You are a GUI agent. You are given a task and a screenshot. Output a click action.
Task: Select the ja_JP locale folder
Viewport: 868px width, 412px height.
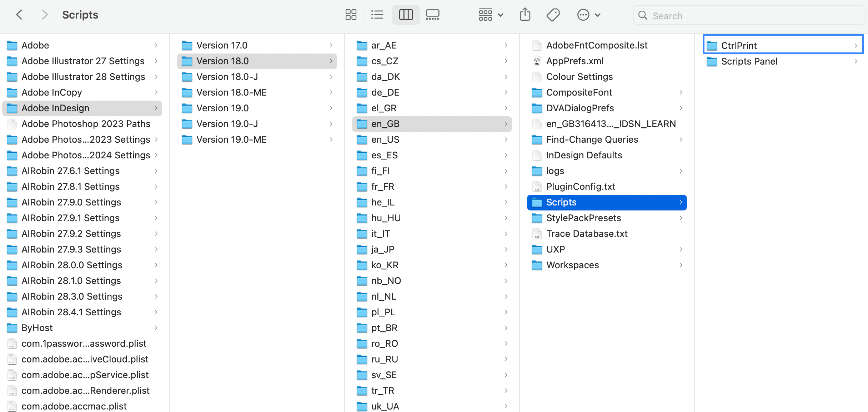[432, 249]
